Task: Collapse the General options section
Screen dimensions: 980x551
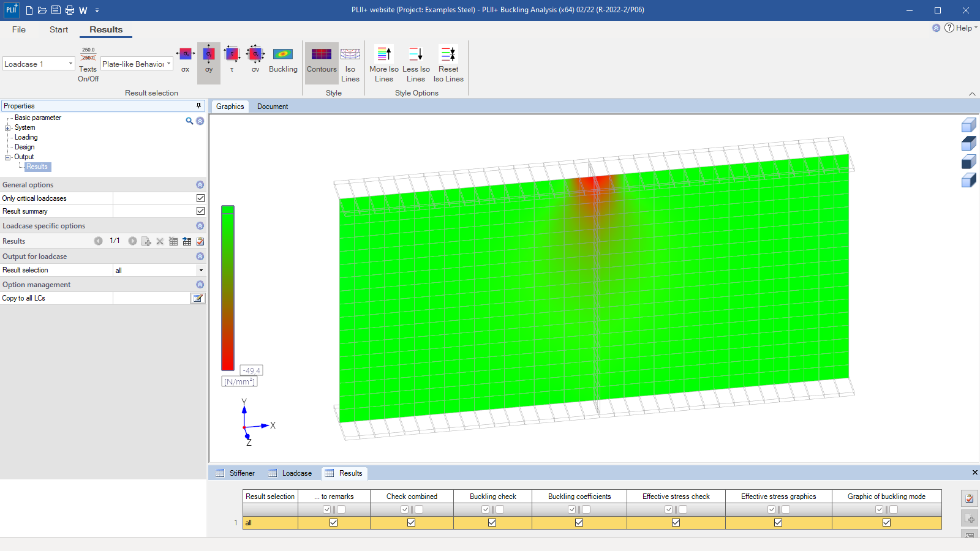Action: [x=200, y=185]
